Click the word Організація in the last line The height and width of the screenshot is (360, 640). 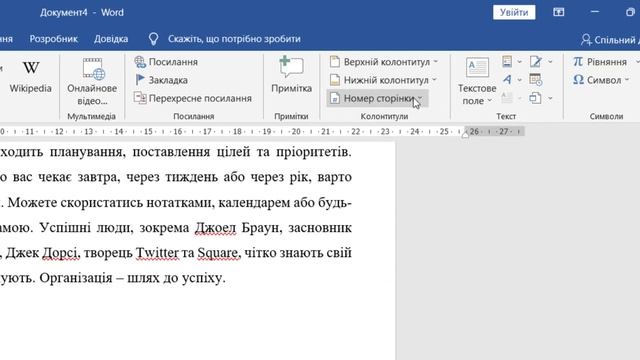(x=76, y=278)
